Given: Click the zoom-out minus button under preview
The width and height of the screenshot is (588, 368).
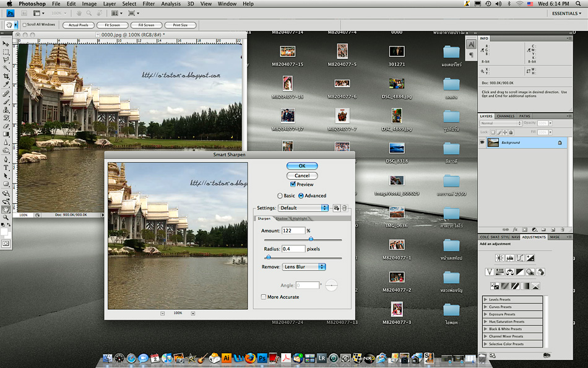Looking at the screenshot, I should point(163,313).
